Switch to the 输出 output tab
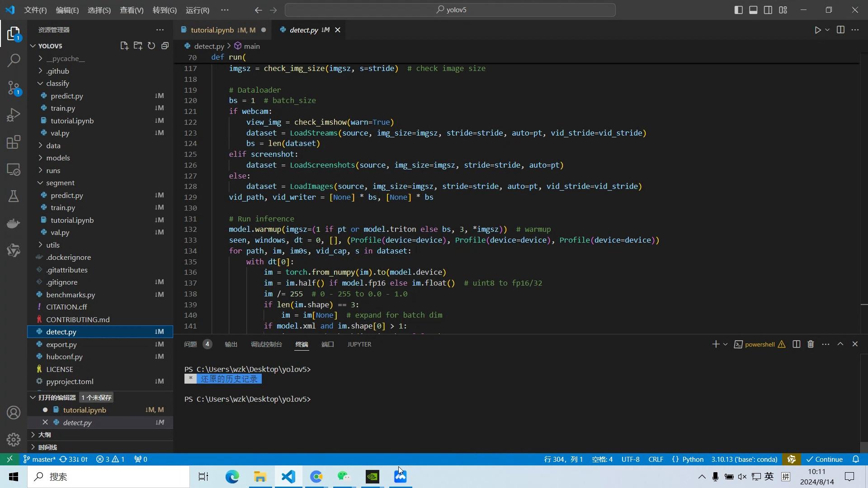 pyautogui.click(x=231, y=344)
